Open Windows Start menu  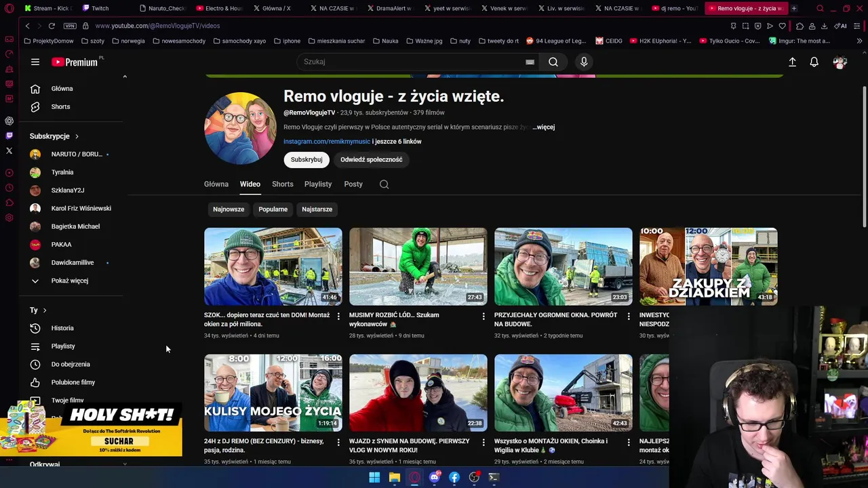(374, 477)
